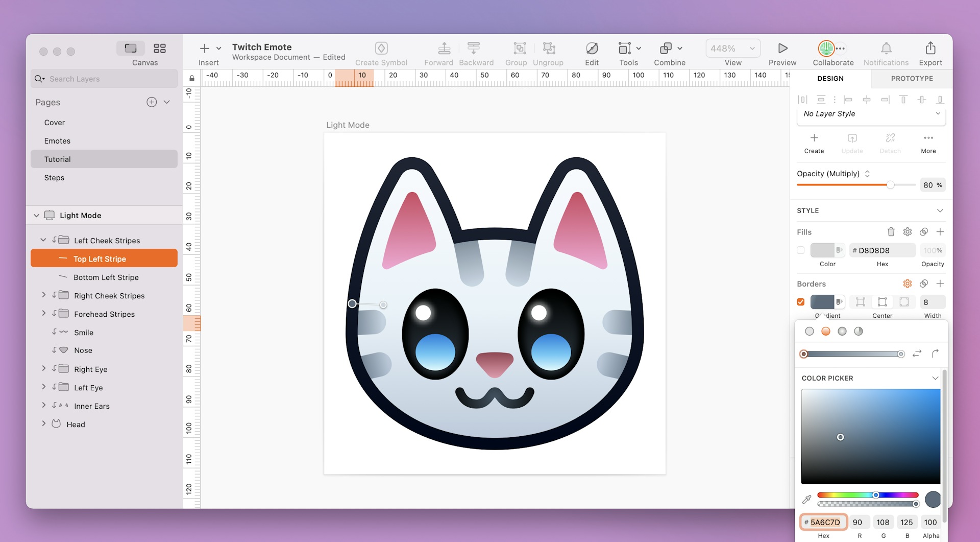Open the No Layer Style dropdown
Viewport: 980px width, 542px height.
click(x=871, y=114)
